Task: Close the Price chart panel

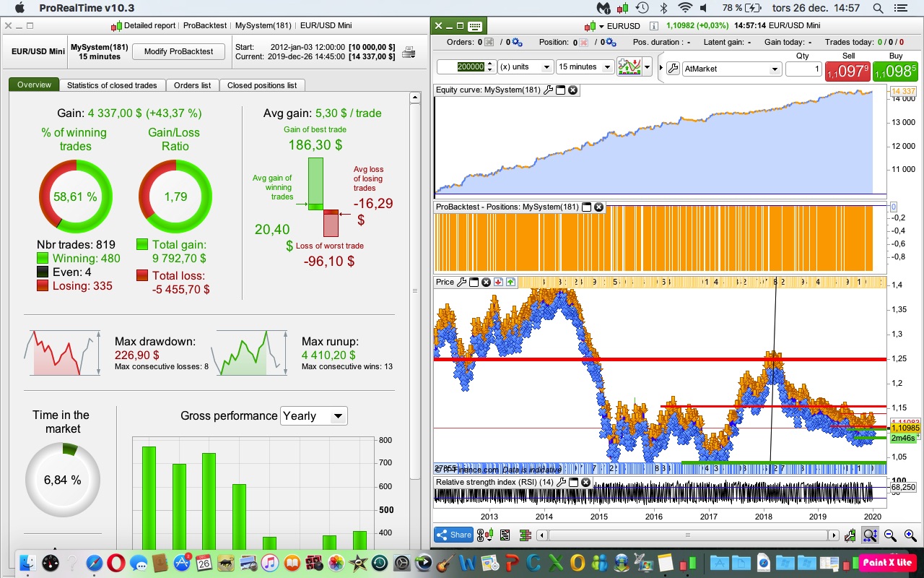Action: pyautogui.click(x=486, y=282)
